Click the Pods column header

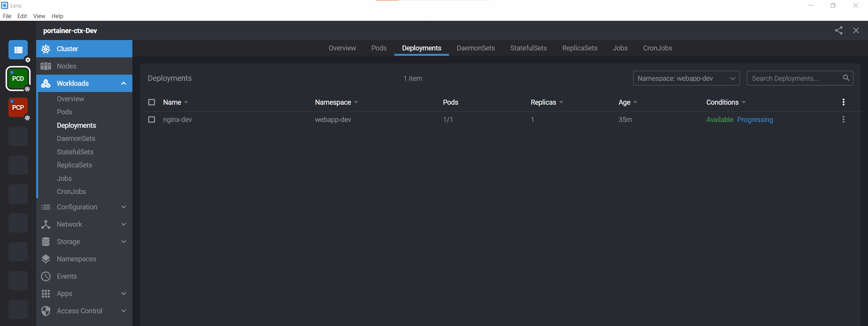pyautogui.click(x=451, y=102)
